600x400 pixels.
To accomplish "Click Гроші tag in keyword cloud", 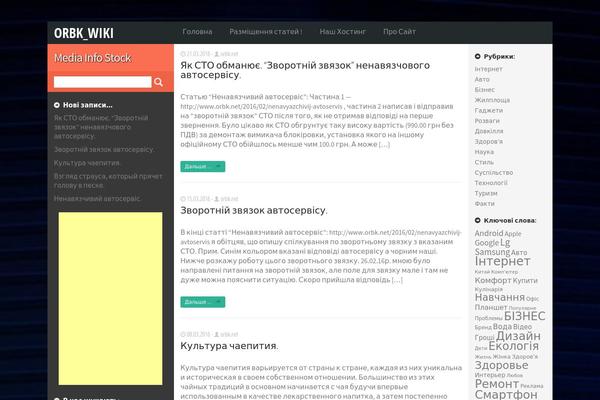I will click(x=484, y=338).
